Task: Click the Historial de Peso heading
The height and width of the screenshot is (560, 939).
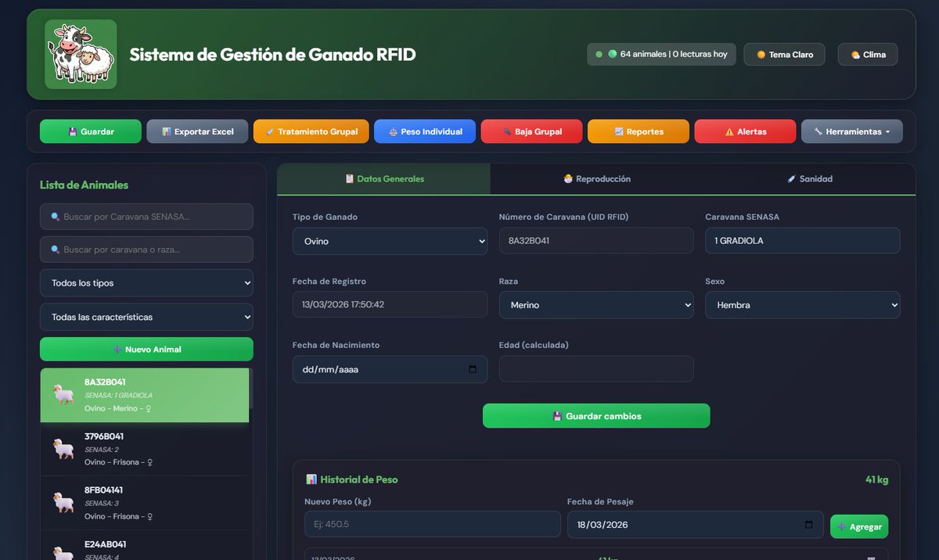Action: tap(351, 479)
